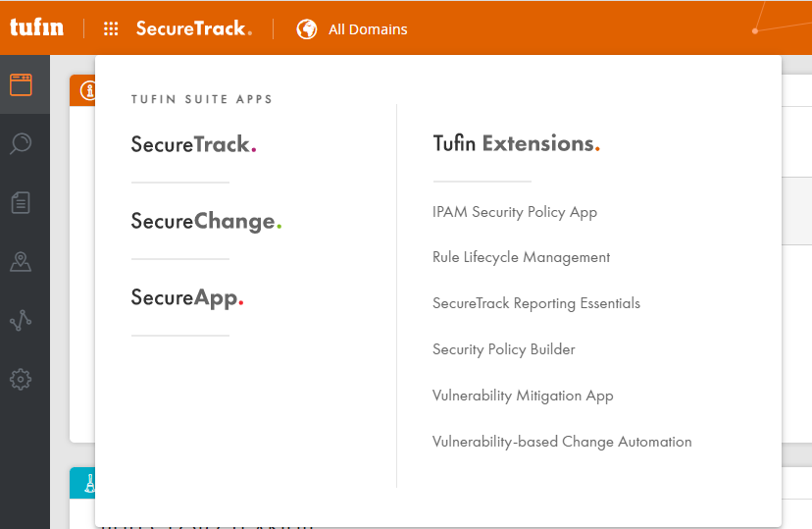The image size is (812, 529).
Task: Click the orange info panel icon
Action: tap(85, 90)
